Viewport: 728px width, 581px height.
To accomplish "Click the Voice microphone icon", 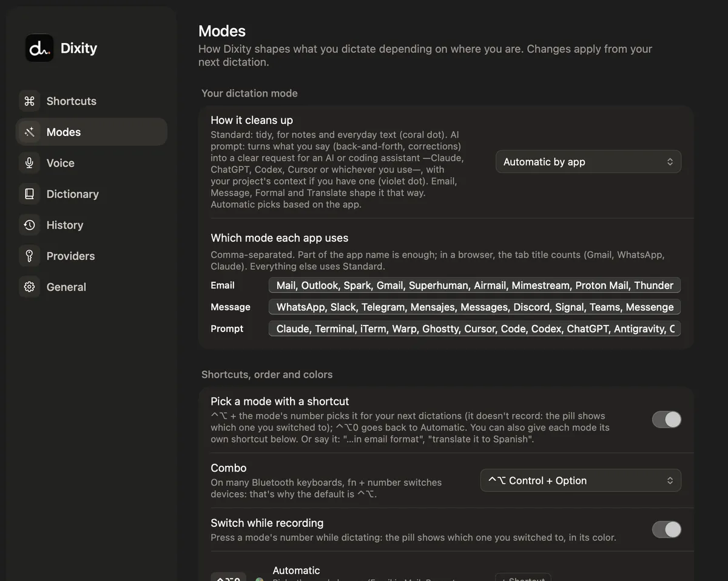I will click(29, 163).
